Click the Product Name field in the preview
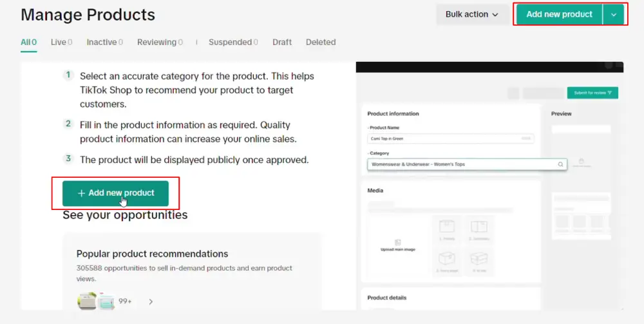This screenshot has width=644, height=324. coord(451,138)
